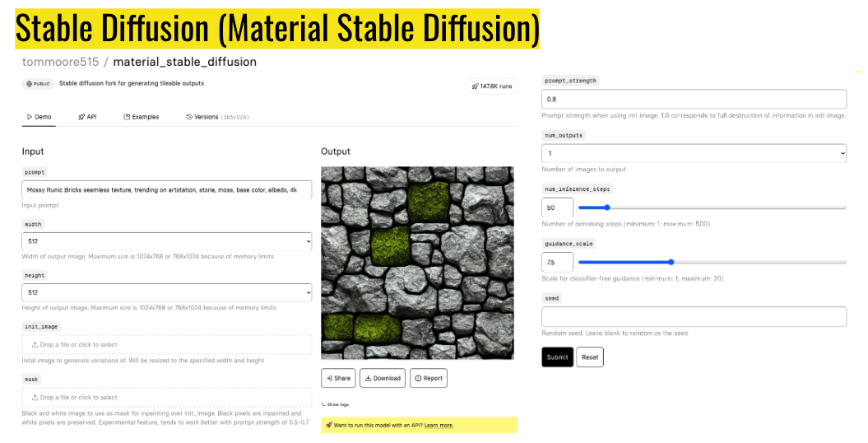The width and height of the screenshot is (868, 443).
Task: Open the height dropdown
Action: pos(166,292)
